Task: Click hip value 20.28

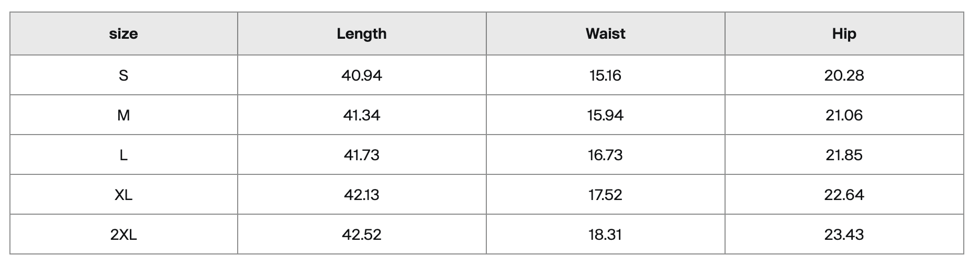Action: [x=844, y=75]
